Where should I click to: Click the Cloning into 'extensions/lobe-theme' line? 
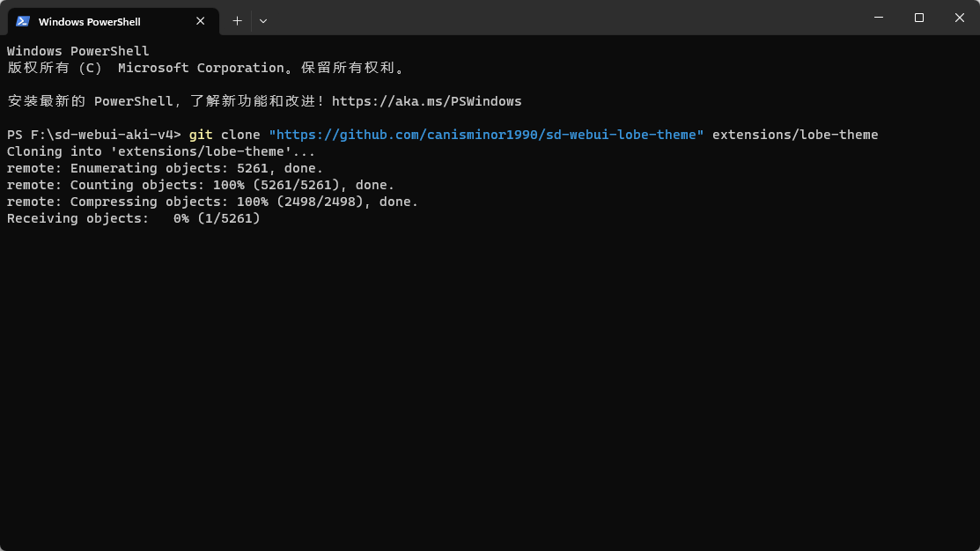pos(160,151)
